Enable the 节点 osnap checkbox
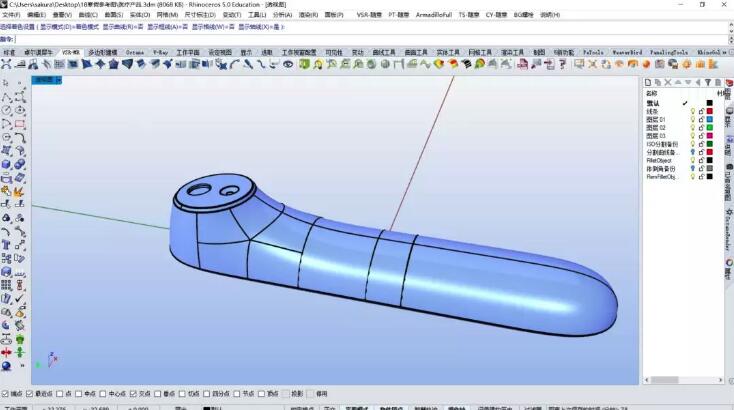Viewport: 734px width, 410px height. [237, 394]
